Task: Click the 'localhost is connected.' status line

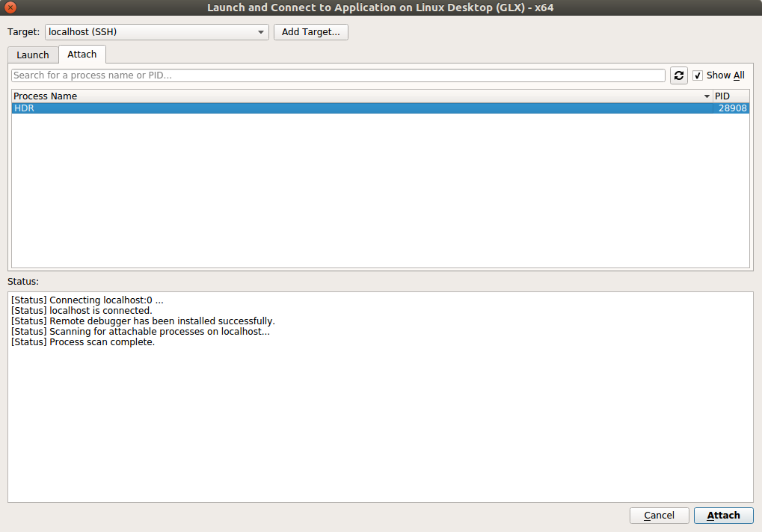Action: tap(82, 311)
